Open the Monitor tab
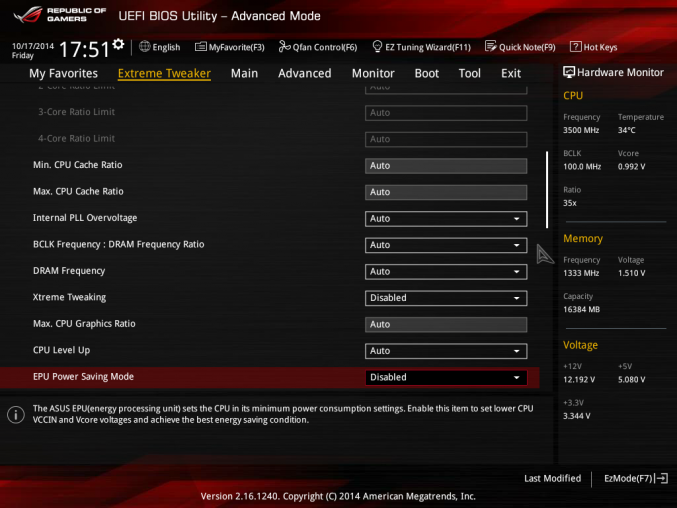Screen dimensions: 677x508 coord(372,73)
